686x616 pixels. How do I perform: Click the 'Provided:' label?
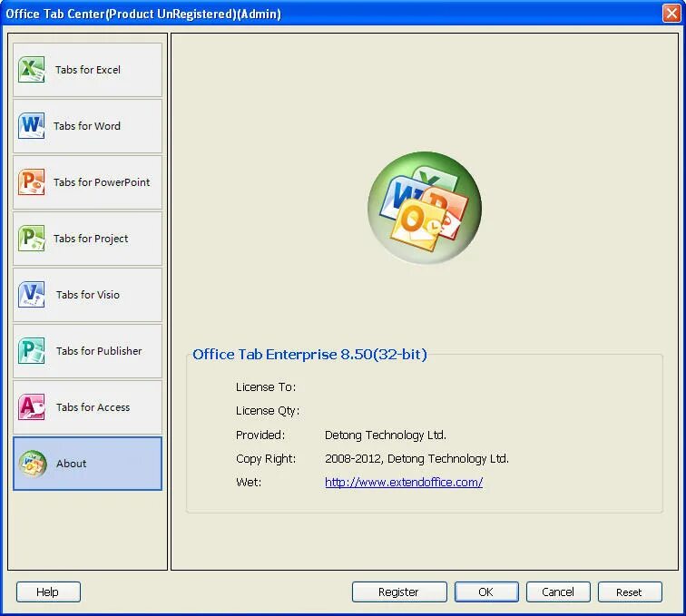[260, 435]
